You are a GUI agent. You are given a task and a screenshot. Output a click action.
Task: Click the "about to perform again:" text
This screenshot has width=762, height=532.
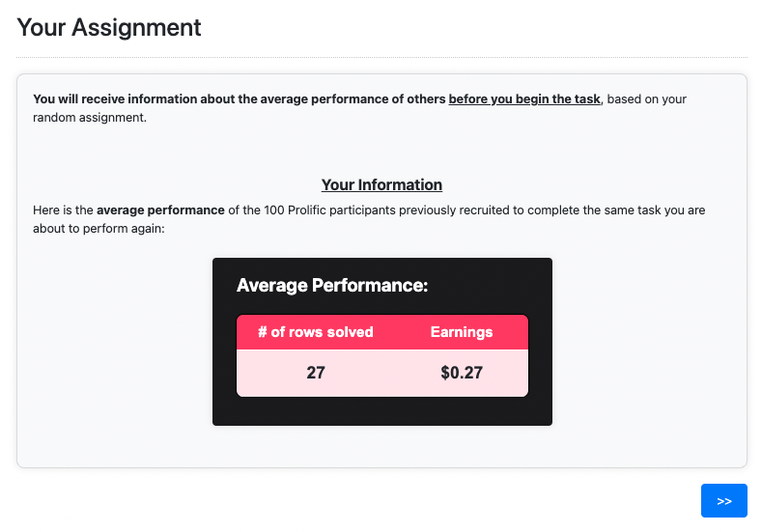(x=99, y=229)
